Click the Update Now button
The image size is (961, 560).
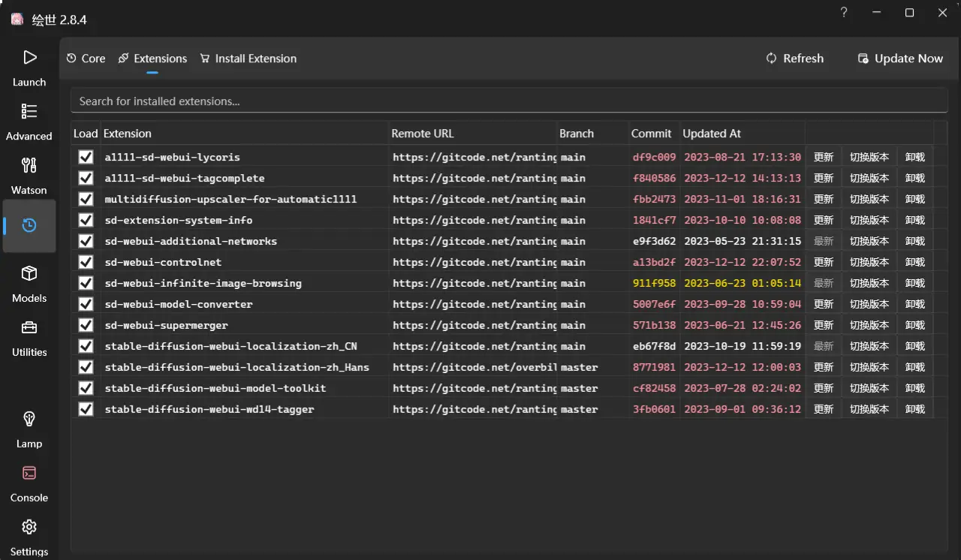click(x=900, y=59)
